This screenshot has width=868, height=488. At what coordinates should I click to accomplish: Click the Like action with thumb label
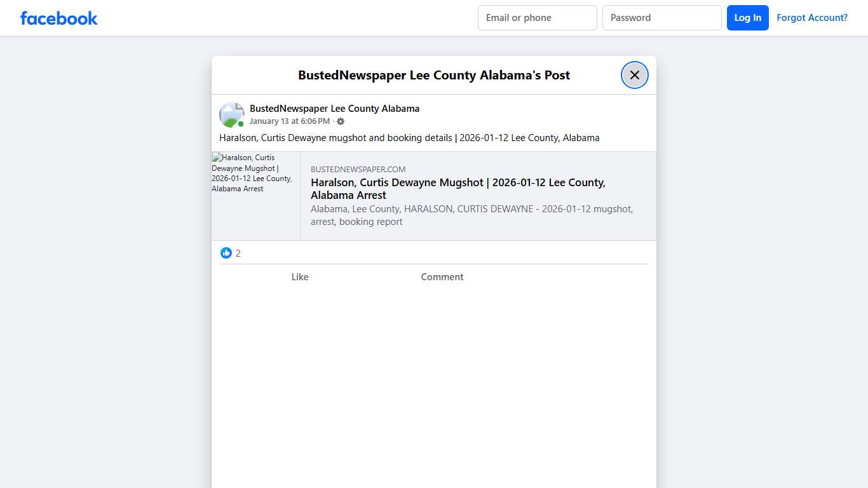click(x=299, y=276)
